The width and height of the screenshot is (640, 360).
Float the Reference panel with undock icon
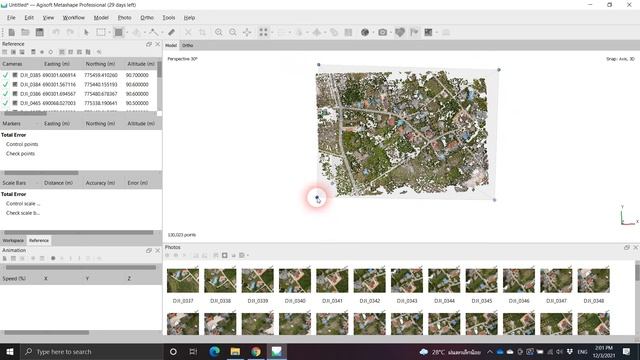149,44
